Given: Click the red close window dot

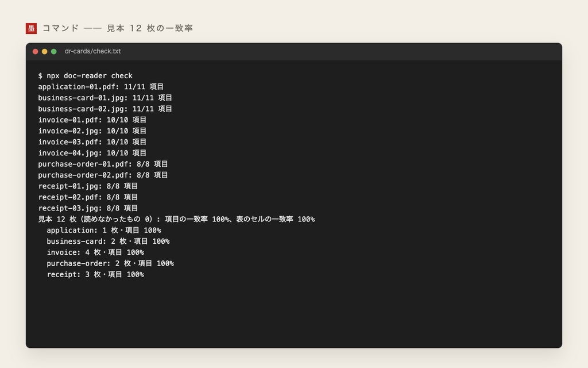Looking at the screenshot, I should click(35, 51).
